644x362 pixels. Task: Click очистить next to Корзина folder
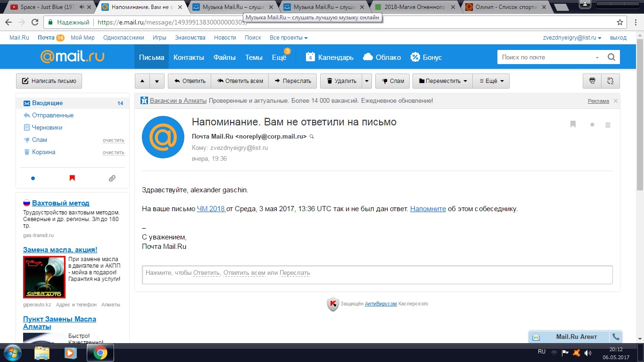(x=114, y=152)
